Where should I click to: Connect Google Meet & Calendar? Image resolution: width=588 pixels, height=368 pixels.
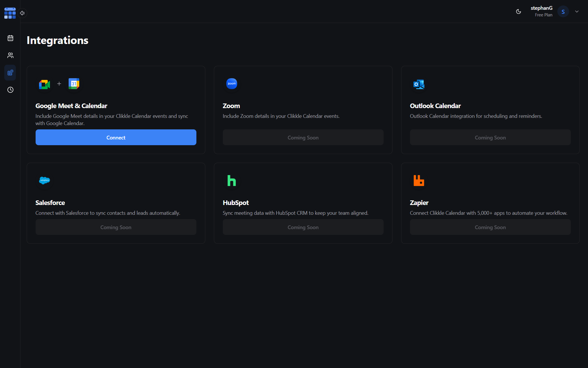point(116,137)
